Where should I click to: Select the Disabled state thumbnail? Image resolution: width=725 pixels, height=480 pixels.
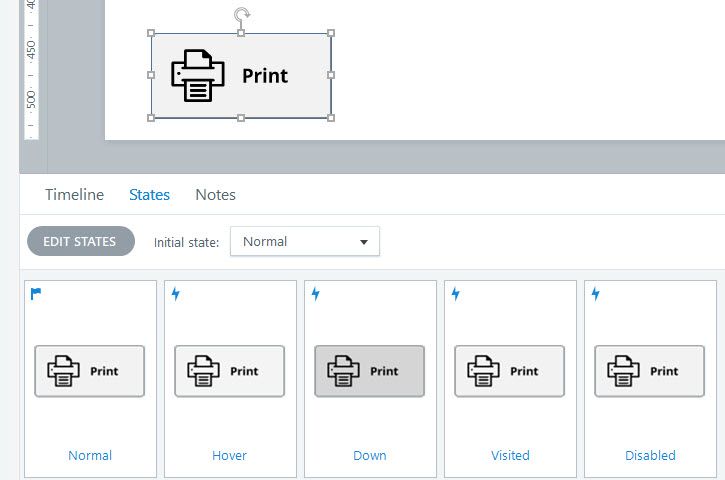tap(650, 371)
